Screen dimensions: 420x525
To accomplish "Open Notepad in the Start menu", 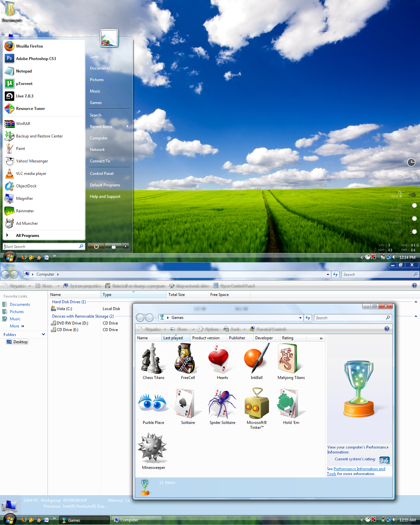I will (x=44, y=71).
